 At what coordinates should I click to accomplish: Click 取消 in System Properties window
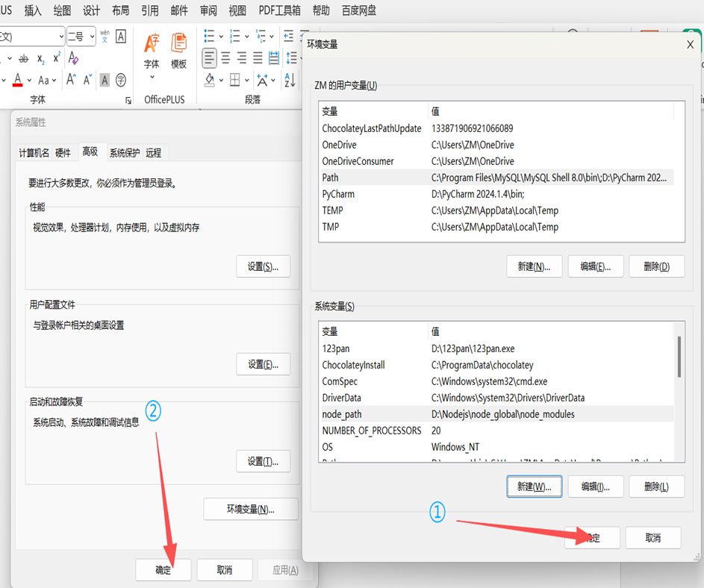tap(225, 570)
